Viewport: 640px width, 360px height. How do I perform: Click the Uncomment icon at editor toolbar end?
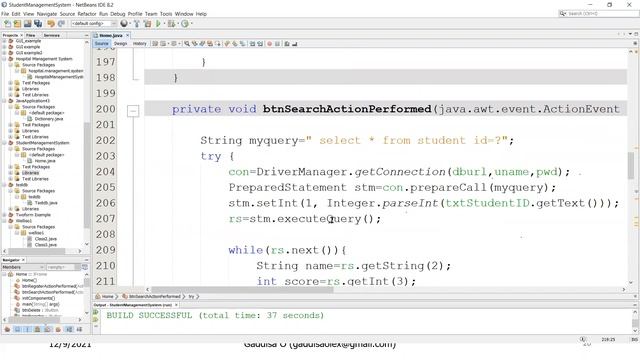(295, 44)
